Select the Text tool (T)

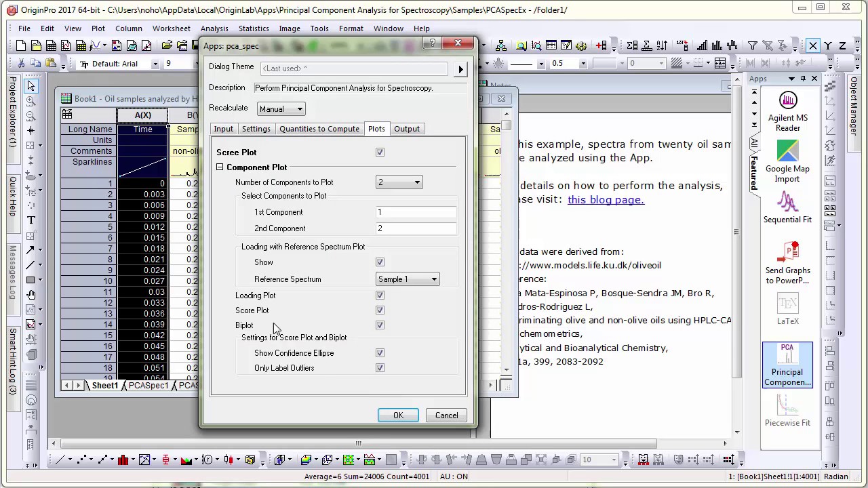(x=31, y=220)
